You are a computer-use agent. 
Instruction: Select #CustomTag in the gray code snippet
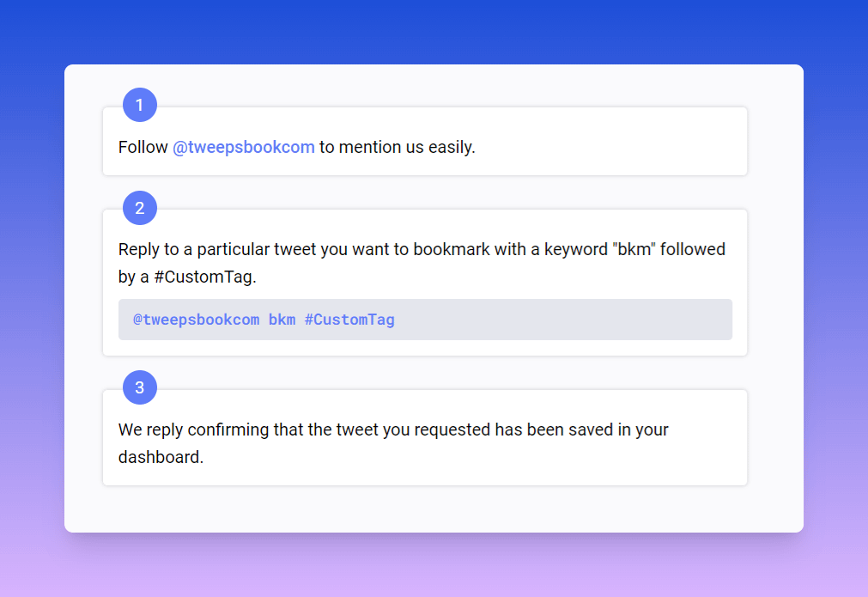pos(349,320)
